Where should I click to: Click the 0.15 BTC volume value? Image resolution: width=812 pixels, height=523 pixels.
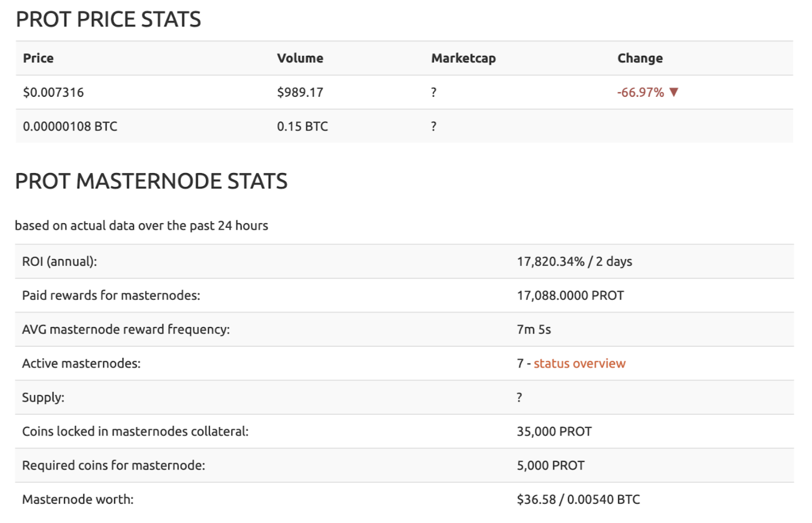[303, 126]
